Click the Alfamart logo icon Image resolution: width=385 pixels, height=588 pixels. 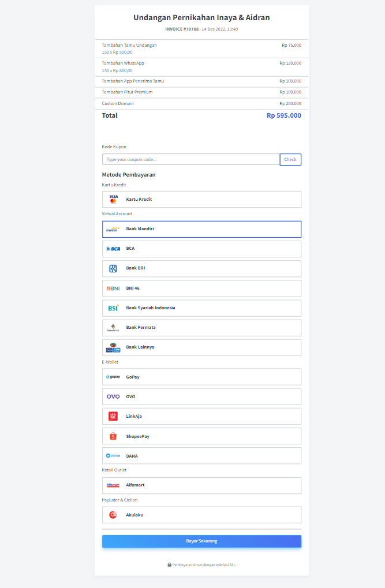113,485
